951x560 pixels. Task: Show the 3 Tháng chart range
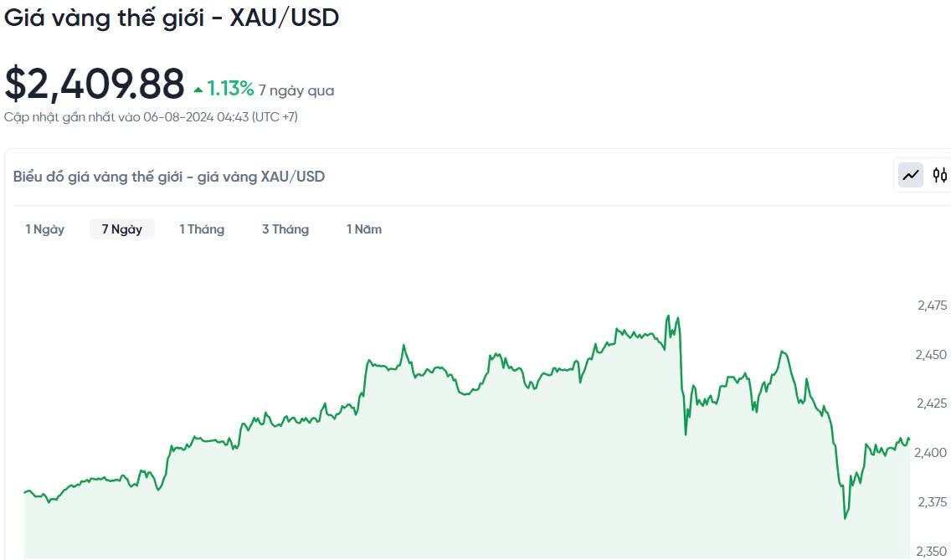285,229
